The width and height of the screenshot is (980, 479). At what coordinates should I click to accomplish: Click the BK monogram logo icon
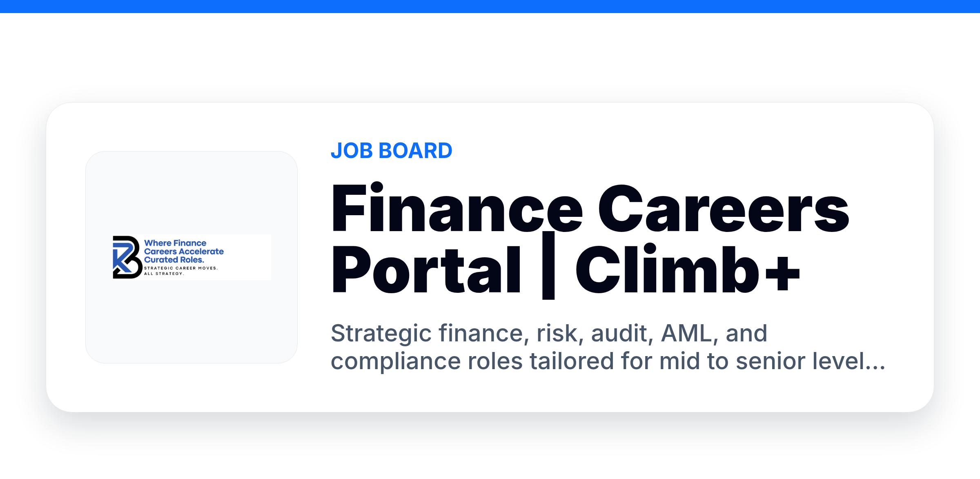[127, 257]
